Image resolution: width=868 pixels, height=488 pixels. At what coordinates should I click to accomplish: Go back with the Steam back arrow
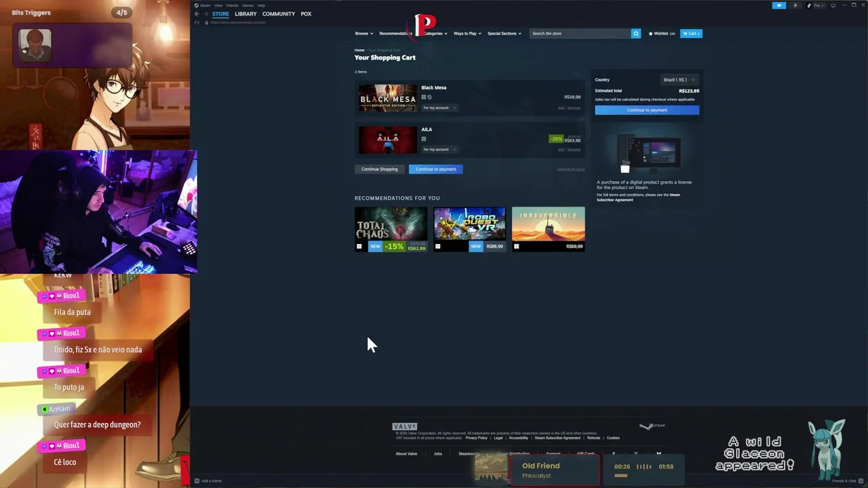(x=197, y=14)
